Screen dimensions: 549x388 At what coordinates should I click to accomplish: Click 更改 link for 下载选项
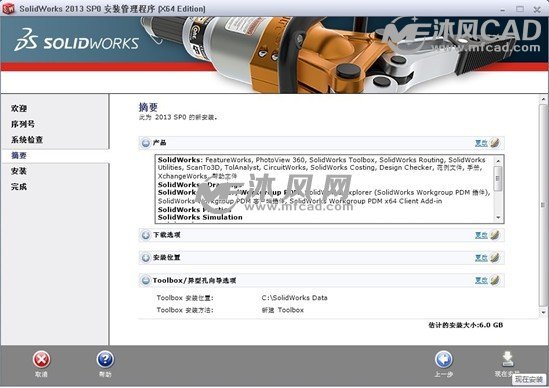pos(481,235)
